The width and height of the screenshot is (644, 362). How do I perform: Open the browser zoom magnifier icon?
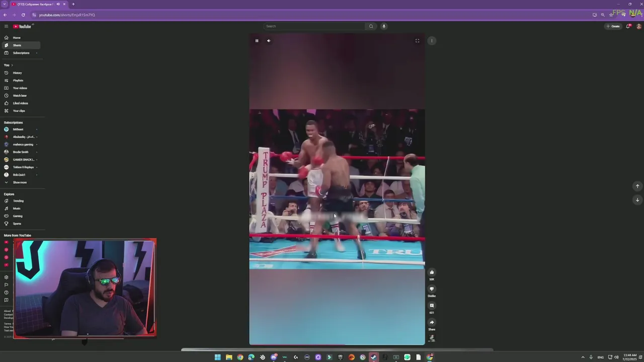603,15
